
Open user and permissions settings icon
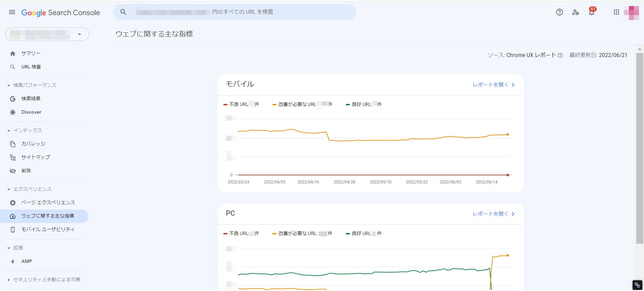click(576, 12)
